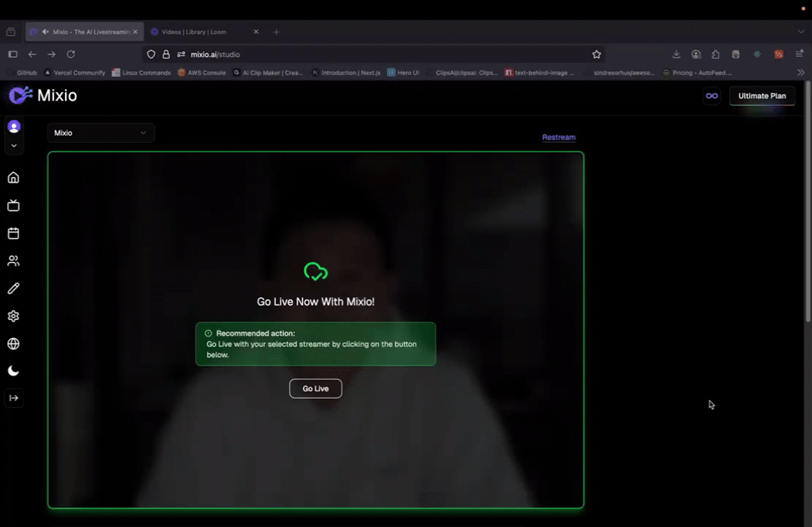Expand the chevron under the profile avatar

tap(13, 147)
